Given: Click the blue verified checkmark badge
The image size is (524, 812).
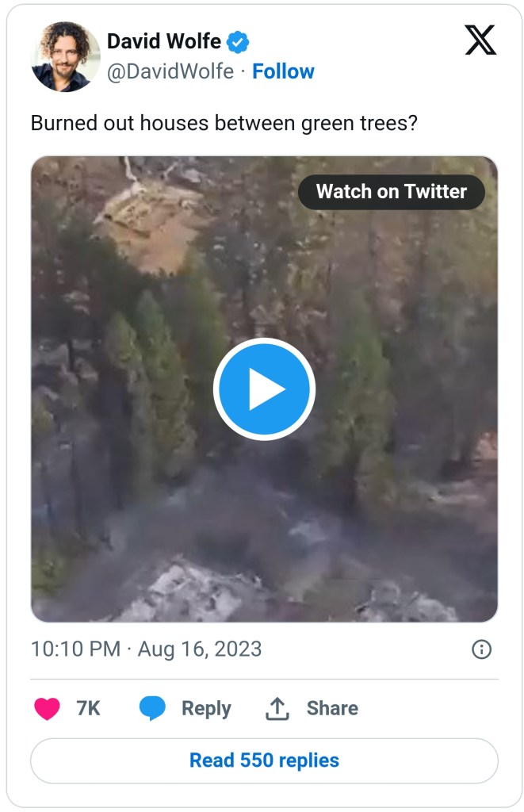Looking at the screenshot, I should 239,41.
